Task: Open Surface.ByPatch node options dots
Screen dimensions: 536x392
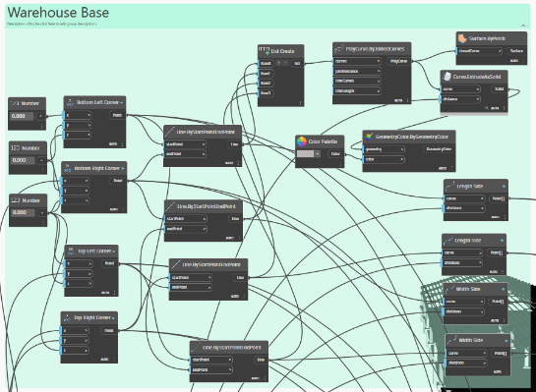Action: (x=523, y=61)
